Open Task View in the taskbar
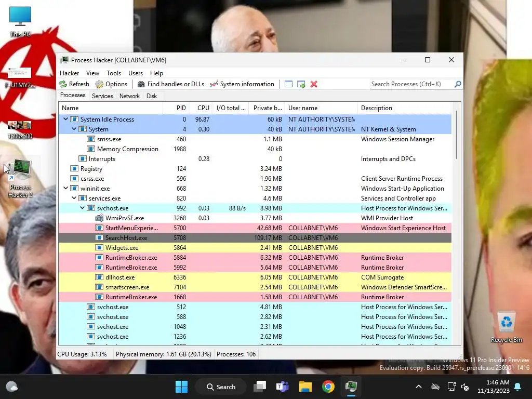The height and width of the screenshot is (399, 532). pos(260,387)
